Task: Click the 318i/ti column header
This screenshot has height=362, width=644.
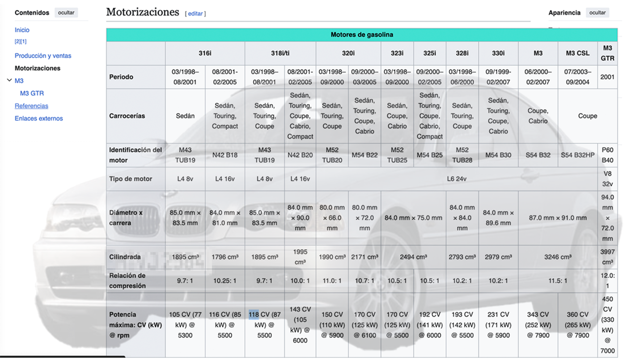Action: tap(280, 53)
